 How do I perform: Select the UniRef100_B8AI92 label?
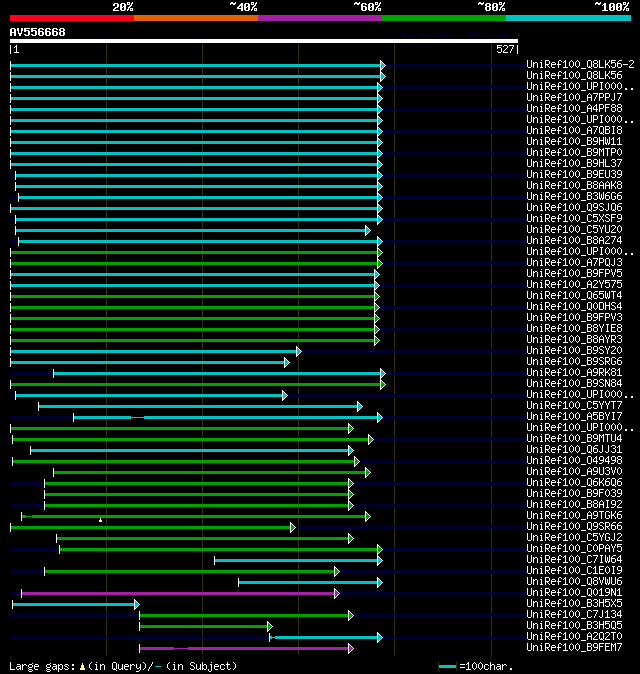pos(574,505)
